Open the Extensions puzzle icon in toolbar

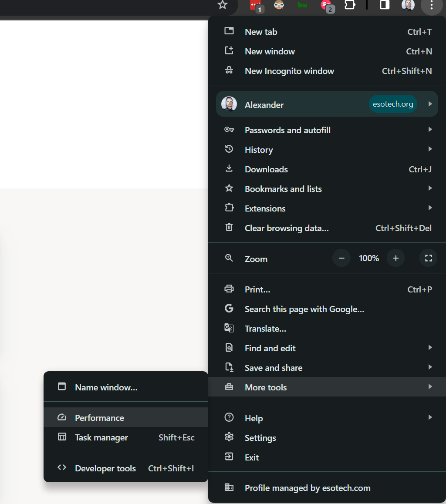(x=350, y=5)
